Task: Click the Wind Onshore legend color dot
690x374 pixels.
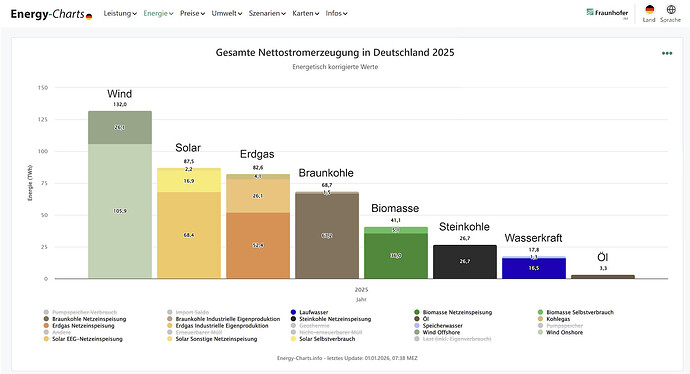Action: (x=540, y=332)
